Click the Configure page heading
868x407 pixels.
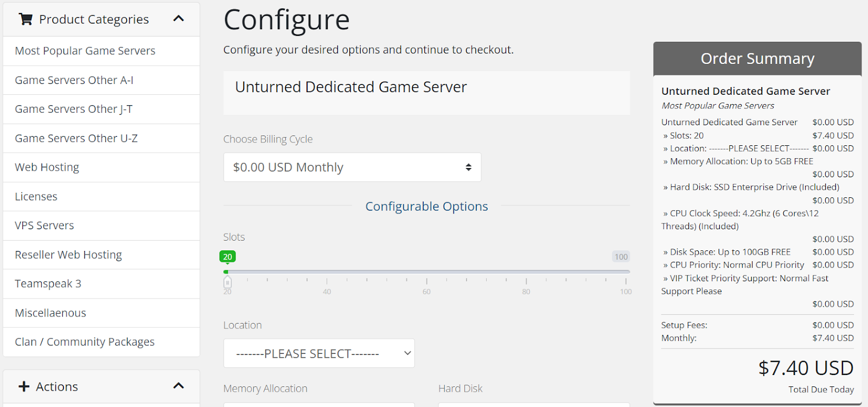286,20
